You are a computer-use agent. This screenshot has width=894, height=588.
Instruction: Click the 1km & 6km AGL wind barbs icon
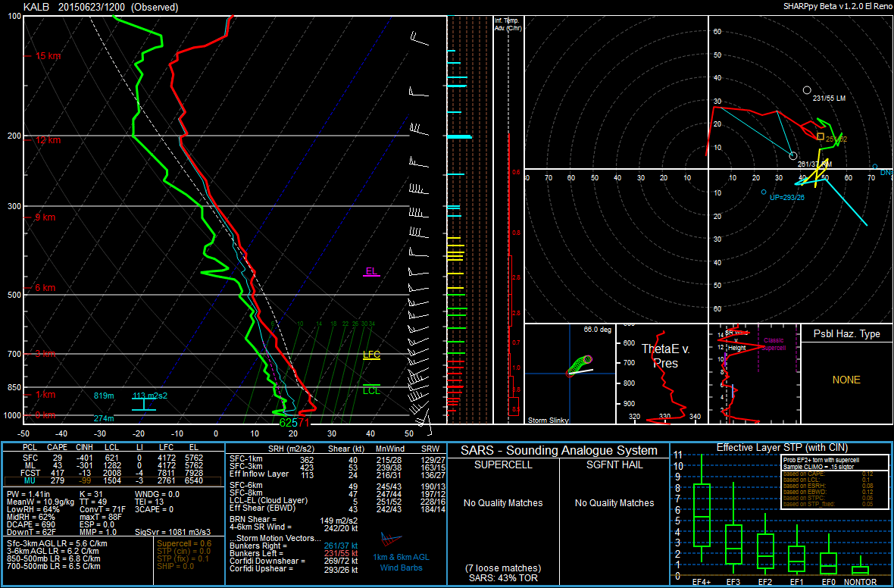391,540
